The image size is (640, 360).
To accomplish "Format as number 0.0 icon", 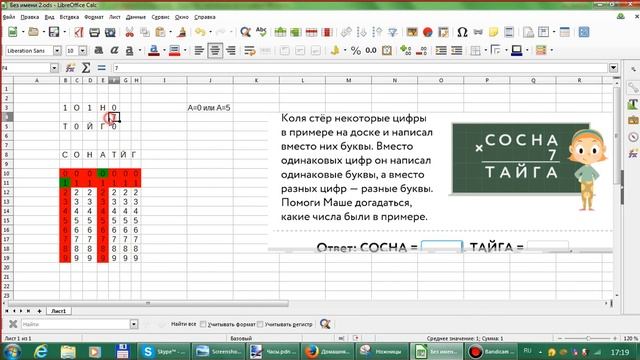I will [x=371, y=50].
